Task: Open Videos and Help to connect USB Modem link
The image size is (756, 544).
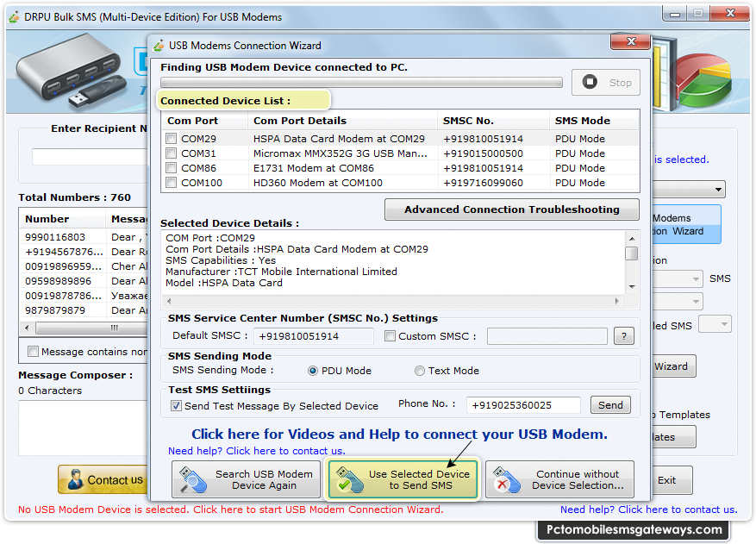Action: pyautogui.click(x=399, y=434)
